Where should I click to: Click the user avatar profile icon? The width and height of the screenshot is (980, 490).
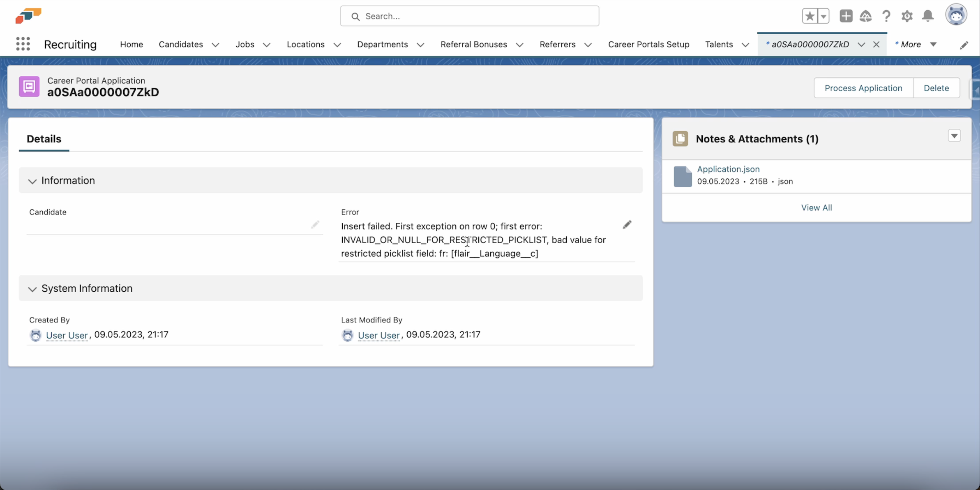tap(956, 15)
